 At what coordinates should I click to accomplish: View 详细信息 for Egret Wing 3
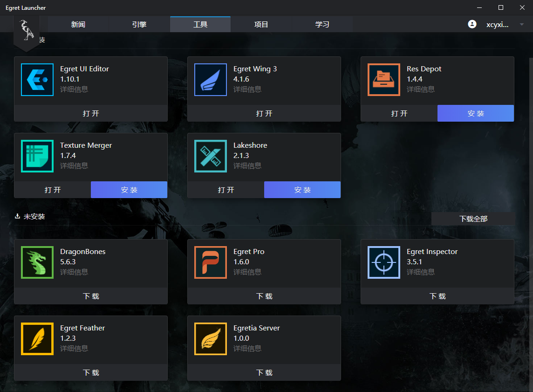247,89
